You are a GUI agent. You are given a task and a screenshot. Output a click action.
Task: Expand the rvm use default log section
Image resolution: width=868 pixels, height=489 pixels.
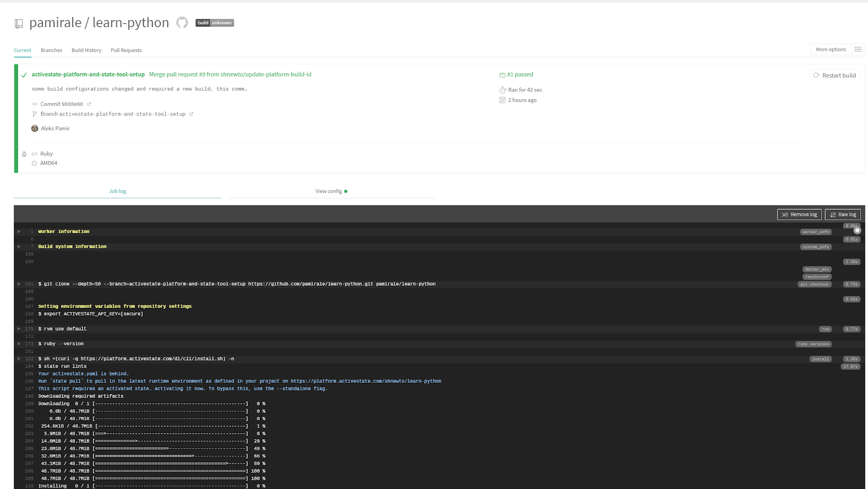(19, 329)
